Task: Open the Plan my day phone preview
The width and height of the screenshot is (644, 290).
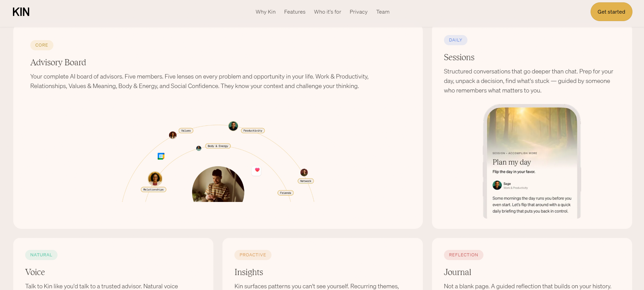Action: pos(532,161)
